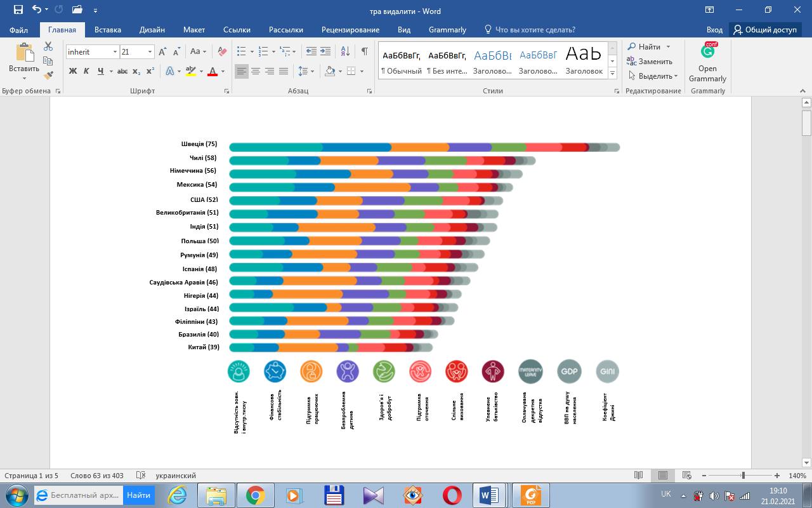
Task: Click Общий доступ share button
Action: click(764, 30)
